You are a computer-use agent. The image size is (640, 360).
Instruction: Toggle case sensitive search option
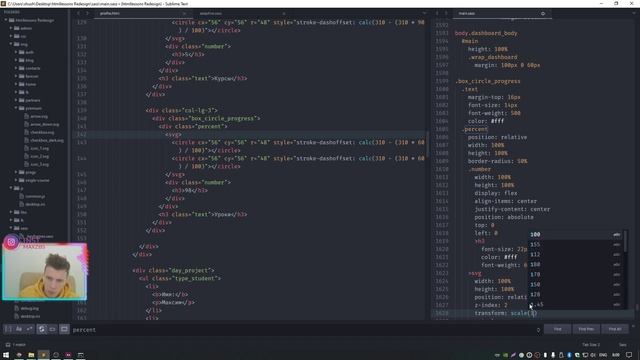pyautogui.click(x=19, y=329)
